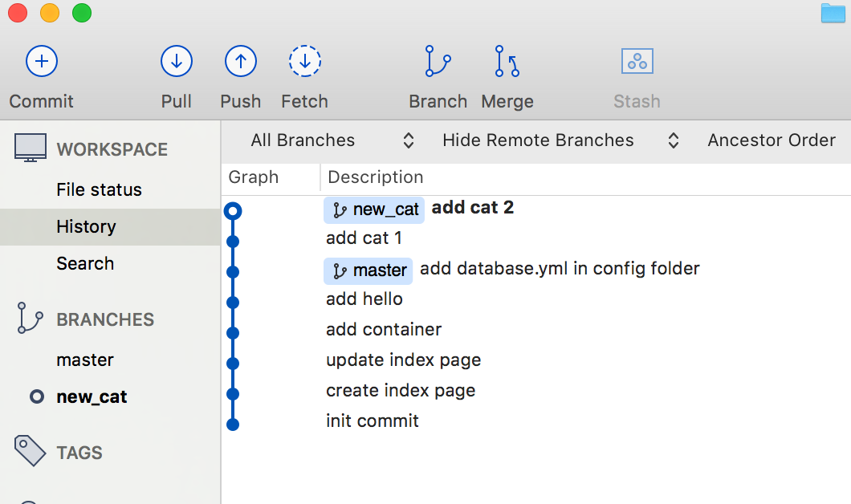Viewport: 851px width, 504px height.
Task: Open the Stash icon
Action: coord(637,61)
